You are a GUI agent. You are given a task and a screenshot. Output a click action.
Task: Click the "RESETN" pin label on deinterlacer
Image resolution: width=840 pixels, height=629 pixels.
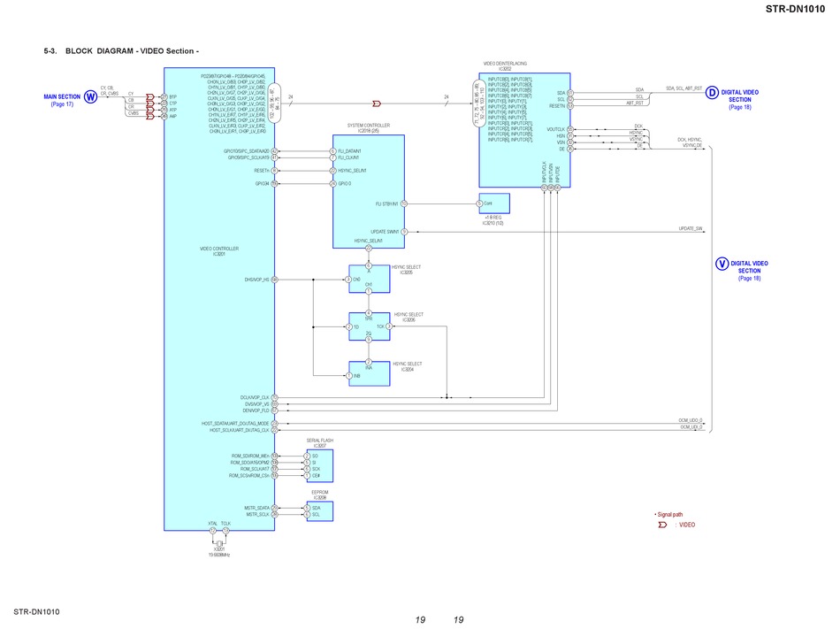click(557, 106)
